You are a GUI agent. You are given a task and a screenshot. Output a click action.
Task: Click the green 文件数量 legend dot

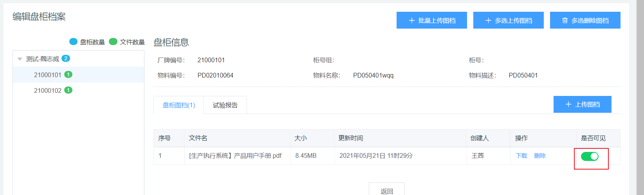[x=113, y=42]
